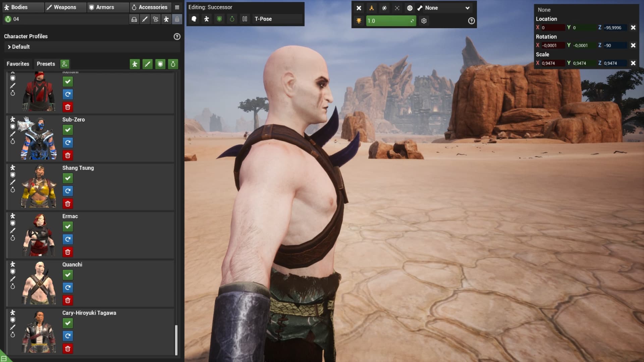Image resolution: width=644 pixels, height=362 pixels.
Task: Select the Shang Tsung preset thumbnail
Action: tap(39, 186)
